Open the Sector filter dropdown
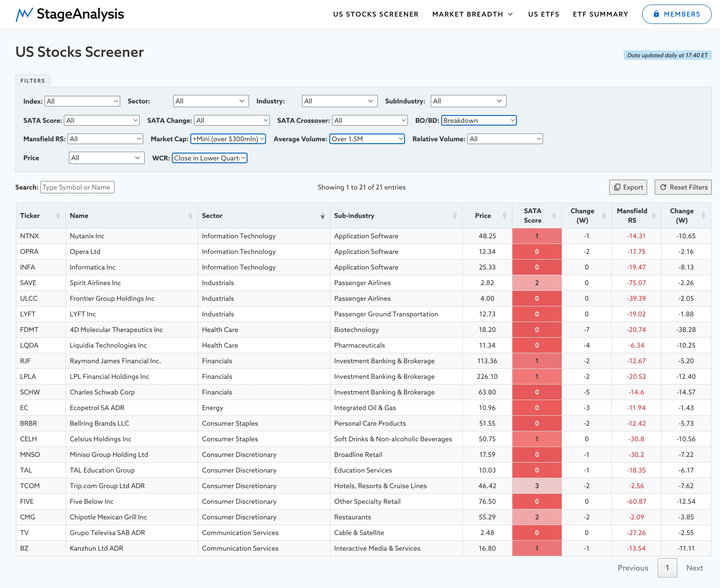The width and height of the screenshot is (720, 588). [211, 101]
